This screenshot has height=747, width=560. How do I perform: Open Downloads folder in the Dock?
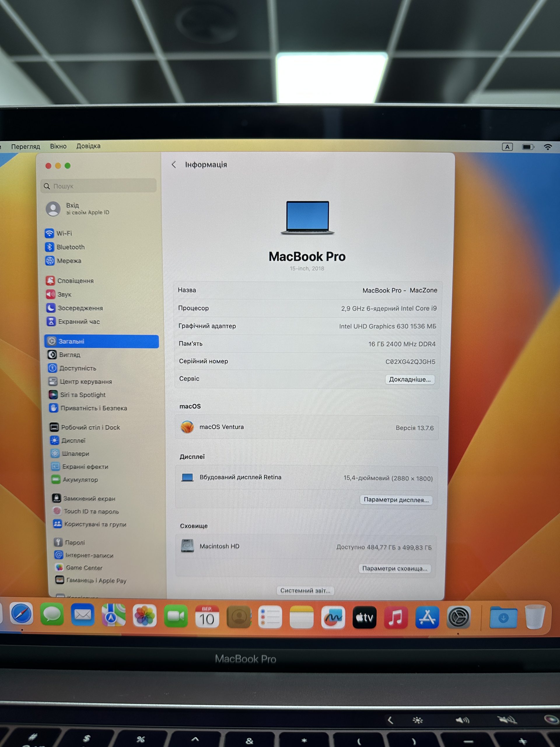503,617
